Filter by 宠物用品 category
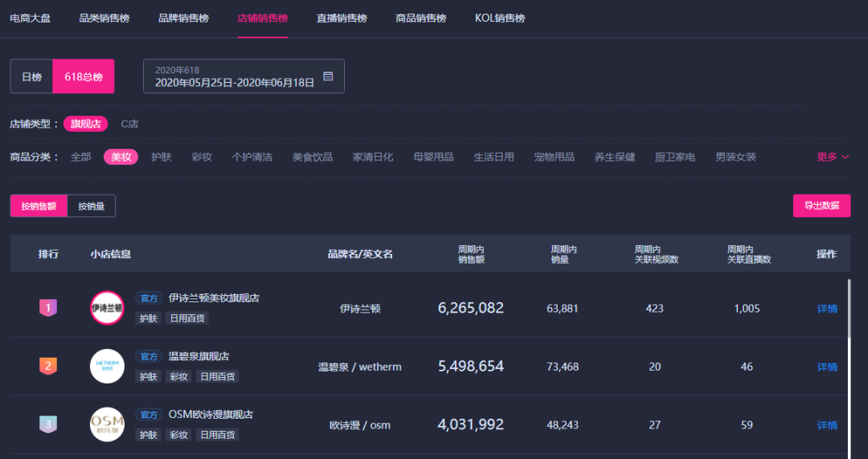Image resolution: width=868 pixels, height=459 pixels. (554, 158)
